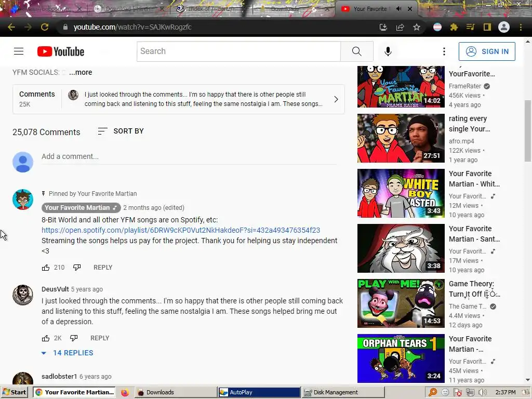Image resolution: width=532 pixels, height=399 pixels.
Task: Open 'rating every single Your...' thumbnail
Action: click(401, 138)
